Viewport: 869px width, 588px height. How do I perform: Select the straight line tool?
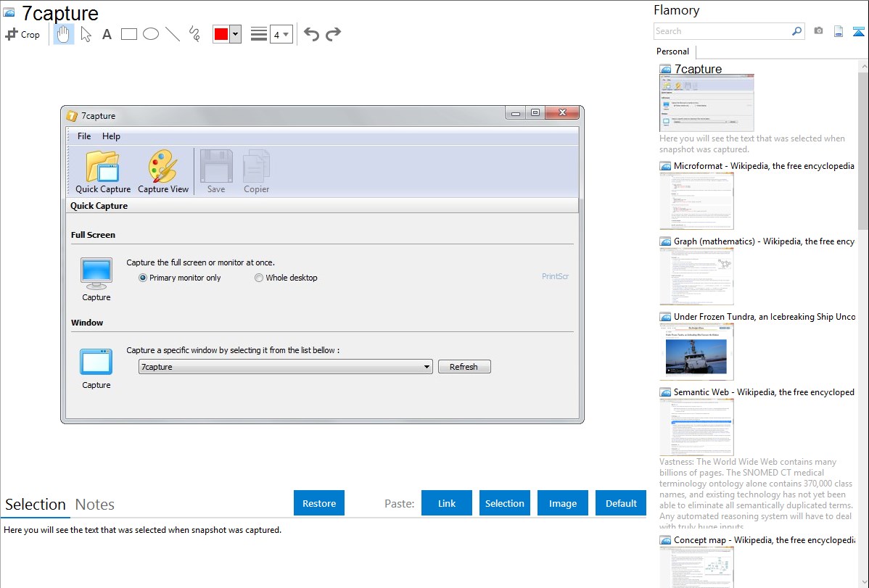tap(173, 34)
